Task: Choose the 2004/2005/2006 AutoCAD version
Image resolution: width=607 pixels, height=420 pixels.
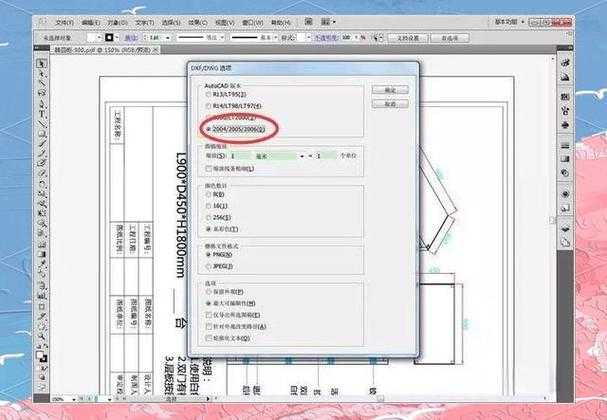Action: (x=208, y=128)
